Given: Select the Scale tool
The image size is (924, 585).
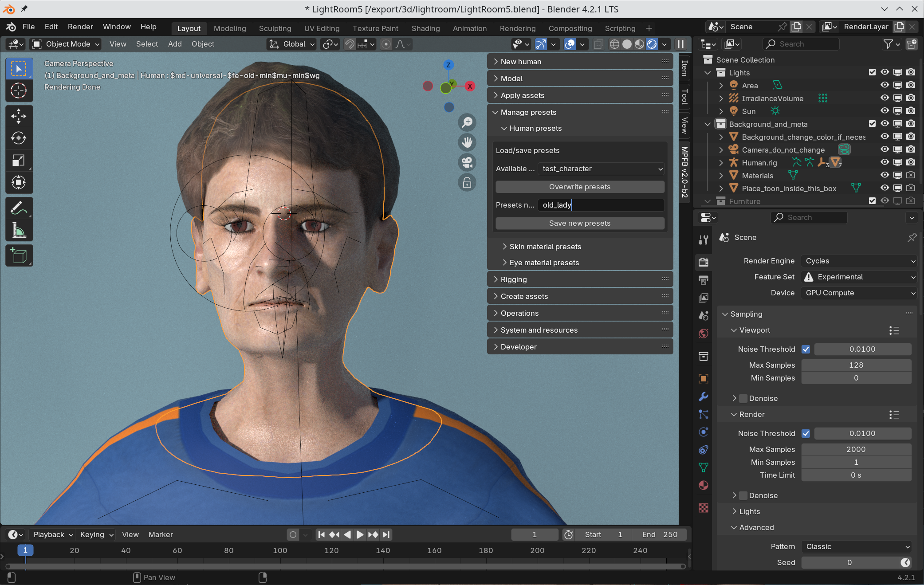Looking at the screenshot, I should click(19, 161).
